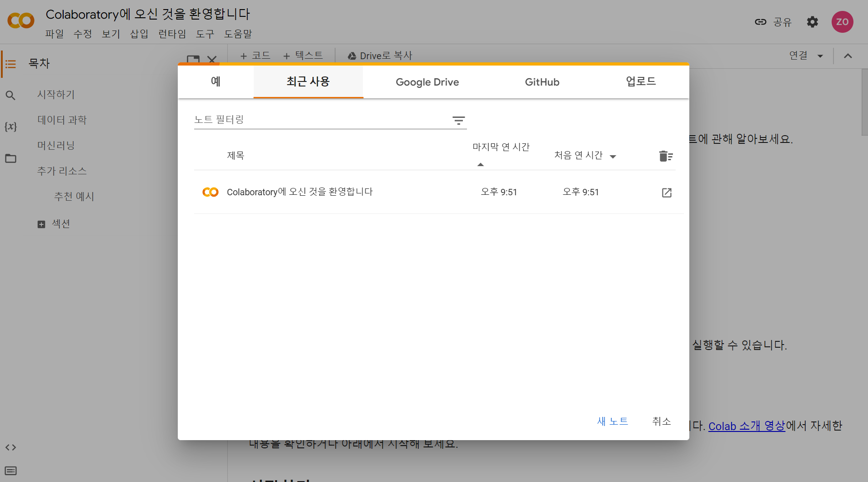The image size is (868, 482).
Task: Add a code cell with + 코드
Action: tap(255, 56)
